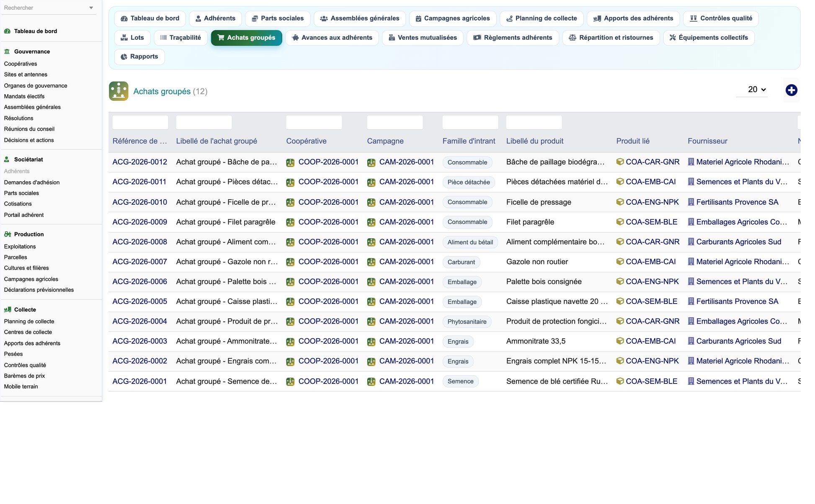Click cooperative icon in row ACG-2026-0004
815x504 pixels.
pyautogui.click(x=290, y=322)
